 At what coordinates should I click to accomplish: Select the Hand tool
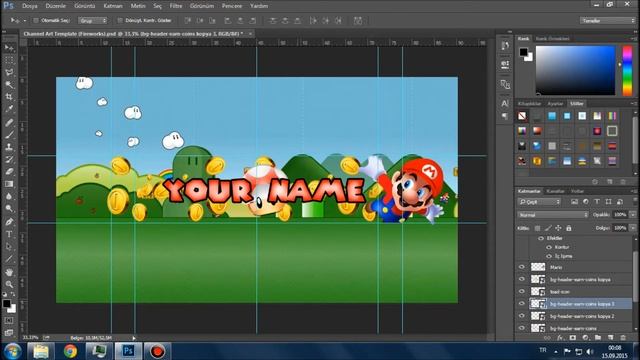[9, 272]
